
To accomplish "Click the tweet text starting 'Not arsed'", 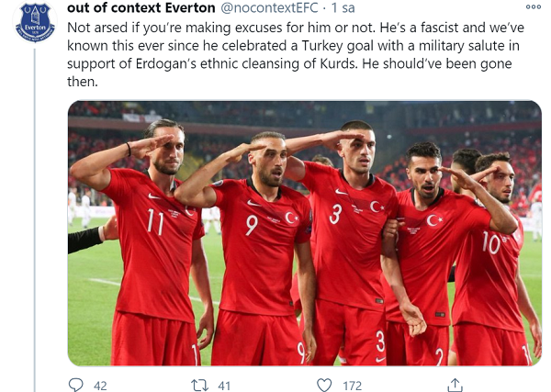I will pyautogui.click(x=295, y=54).
